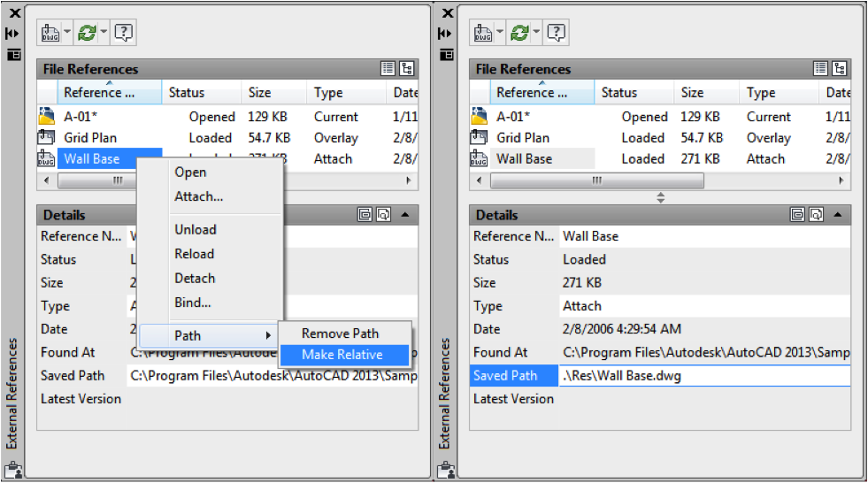Click Refresh icon in left palette
868x483 pixels.
click(87, 33)
